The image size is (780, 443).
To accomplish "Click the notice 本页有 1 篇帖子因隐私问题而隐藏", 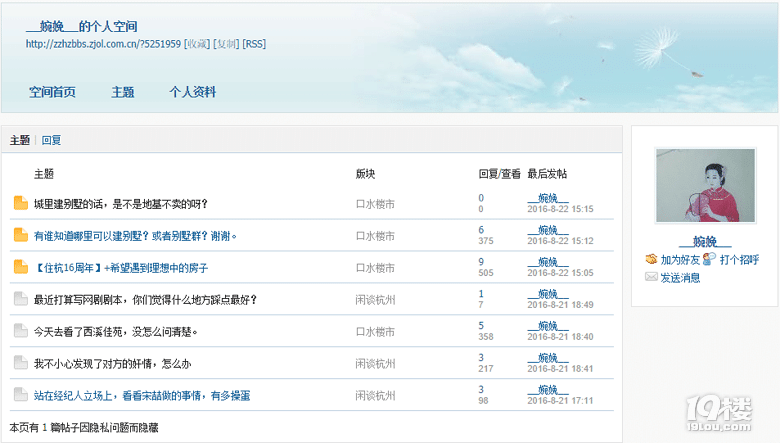I will (x=84, y=427).
